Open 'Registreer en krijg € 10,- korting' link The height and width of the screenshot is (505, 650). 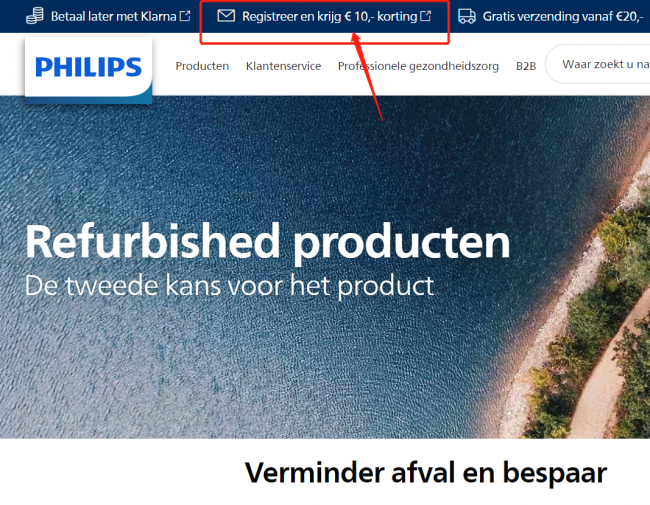pyautogui.click(x=330, y=16)
